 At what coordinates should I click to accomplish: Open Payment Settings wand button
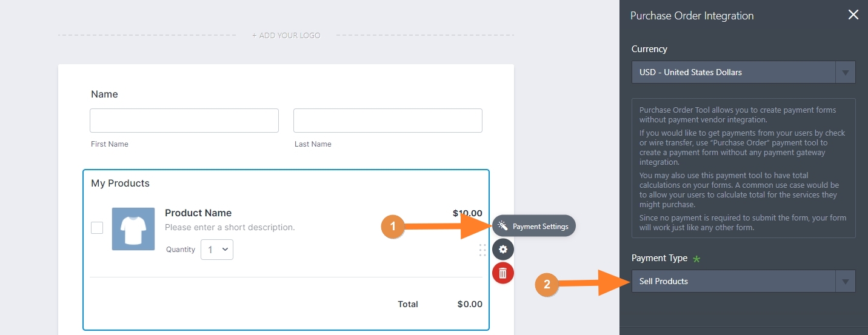pyautogui.click(x=533, y=226)
